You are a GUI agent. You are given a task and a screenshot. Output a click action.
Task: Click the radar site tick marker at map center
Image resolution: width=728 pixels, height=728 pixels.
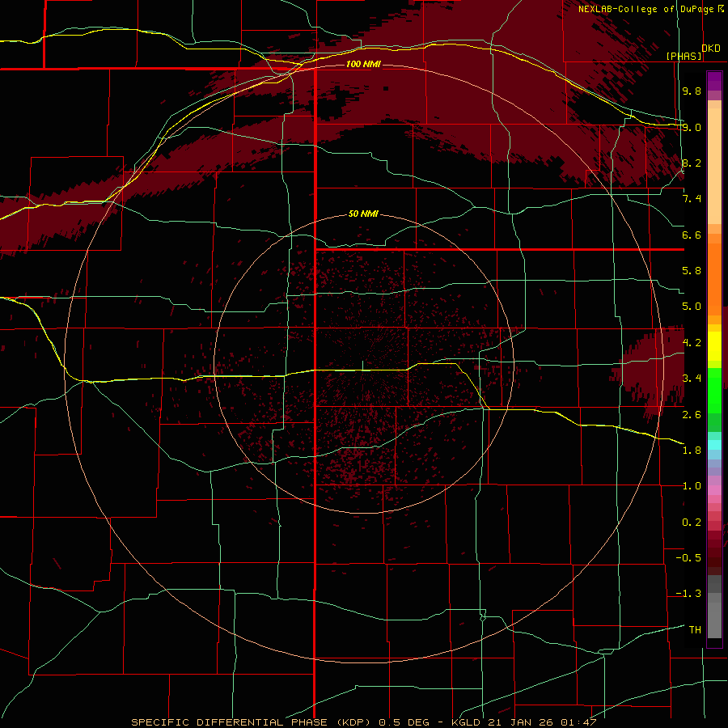point(362,365)
